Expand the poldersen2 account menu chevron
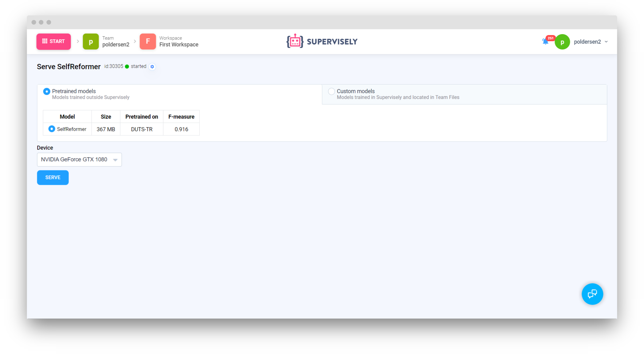This screenshot has height=357, width=644. tap(606, 42)
